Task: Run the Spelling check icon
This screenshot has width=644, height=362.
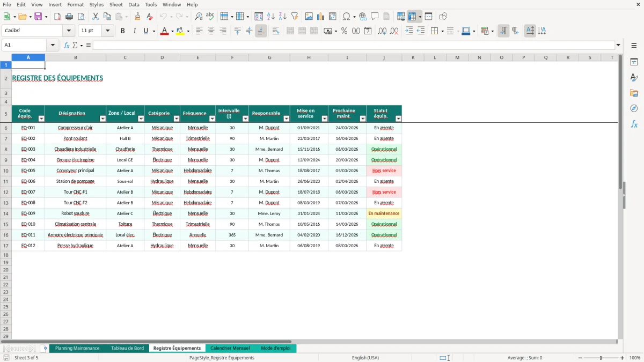Action: point(210,17)
